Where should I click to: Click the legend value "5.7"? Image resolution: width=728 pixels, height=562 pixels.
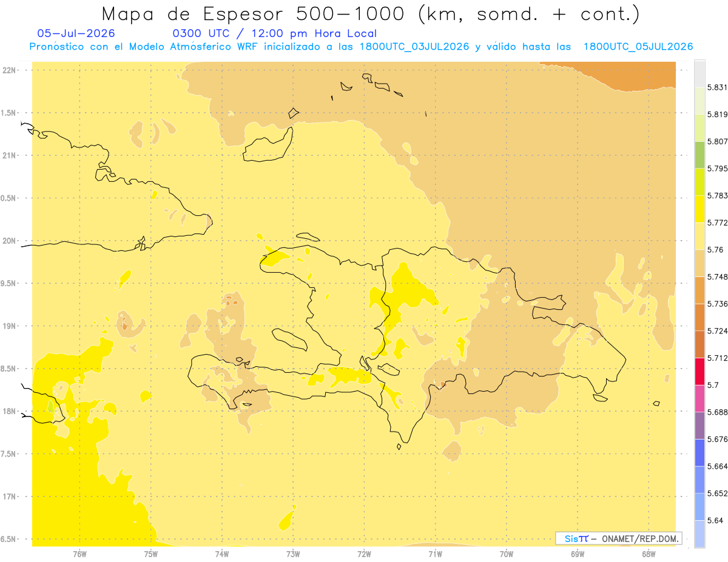tap(713, 385)
